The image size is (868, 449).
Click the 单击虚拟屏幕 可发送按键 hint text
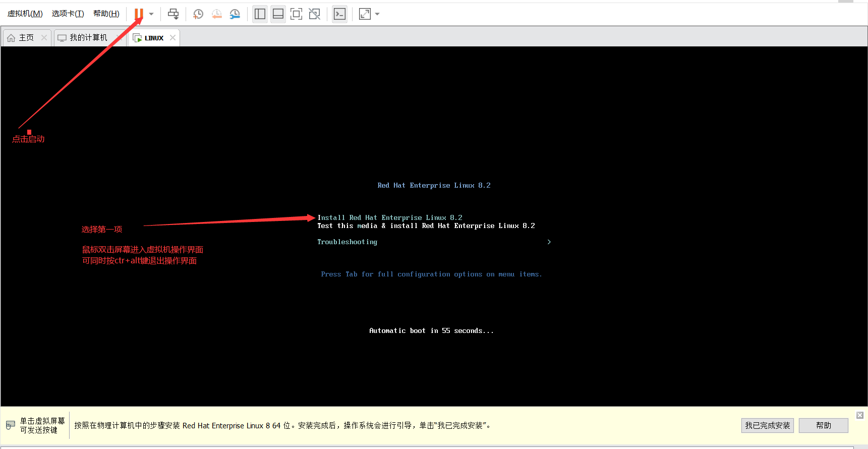[x=42, y=425]
